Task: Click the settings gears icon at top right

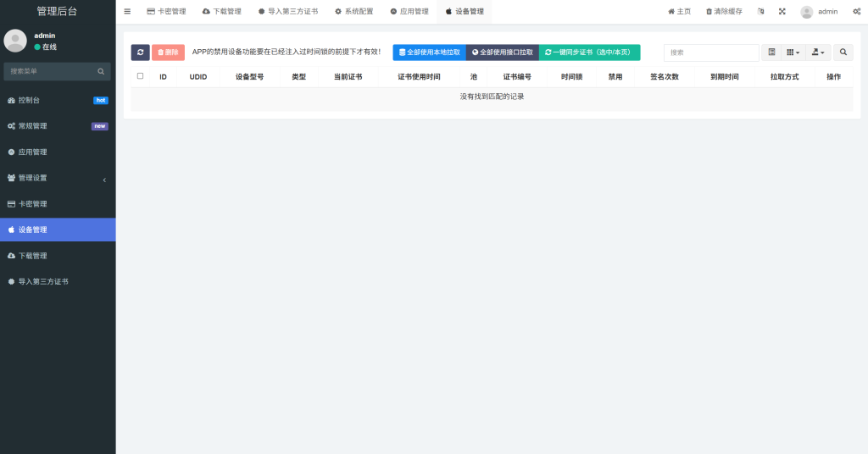Action: coord(855,12)
